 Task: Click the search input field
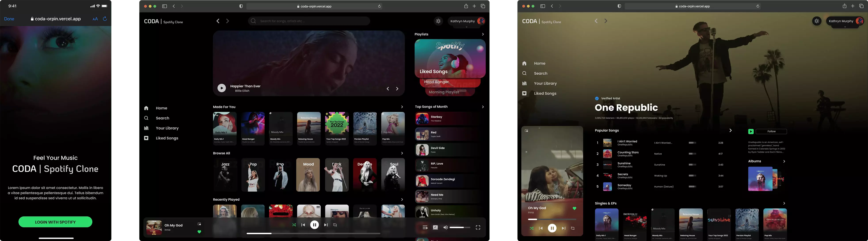tap(309, 21)
